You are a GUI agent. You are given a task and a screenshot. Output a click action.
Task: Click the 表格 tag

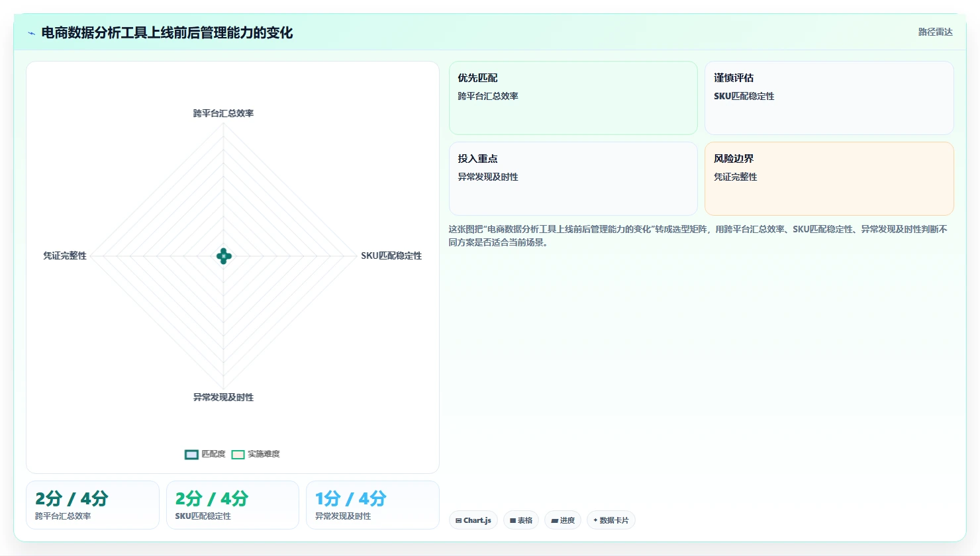pyautogui.click(x=521, y=520)
